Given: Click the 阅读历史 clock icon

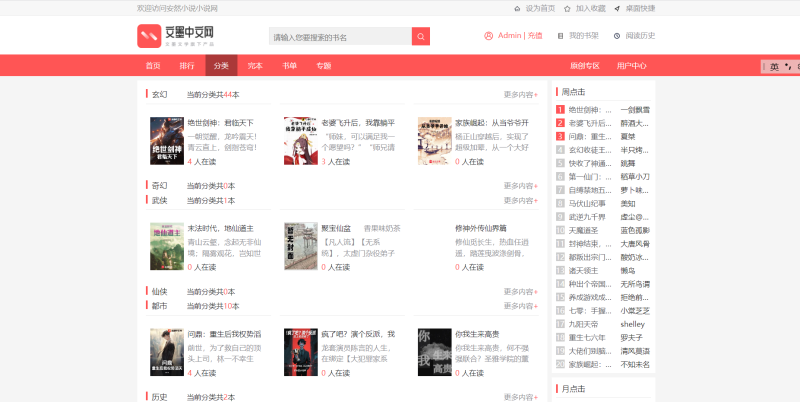Looking at the screenshot, I should pos(617,36).
